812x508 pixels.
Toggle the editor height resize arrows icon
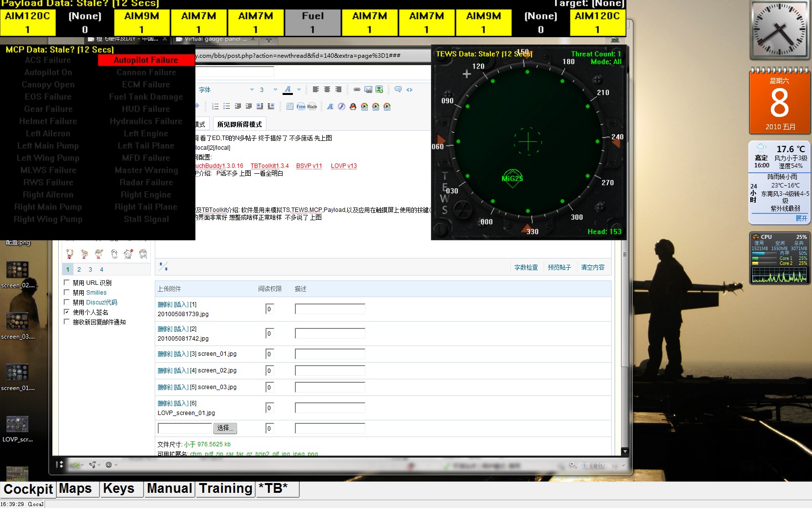point(164,267)
